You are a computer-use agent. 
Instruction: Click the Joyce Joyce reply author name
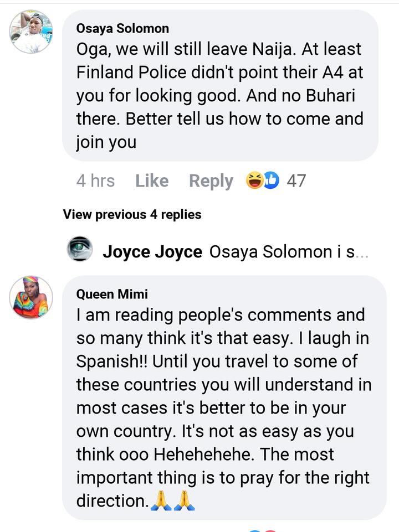(x=152, y=252)
